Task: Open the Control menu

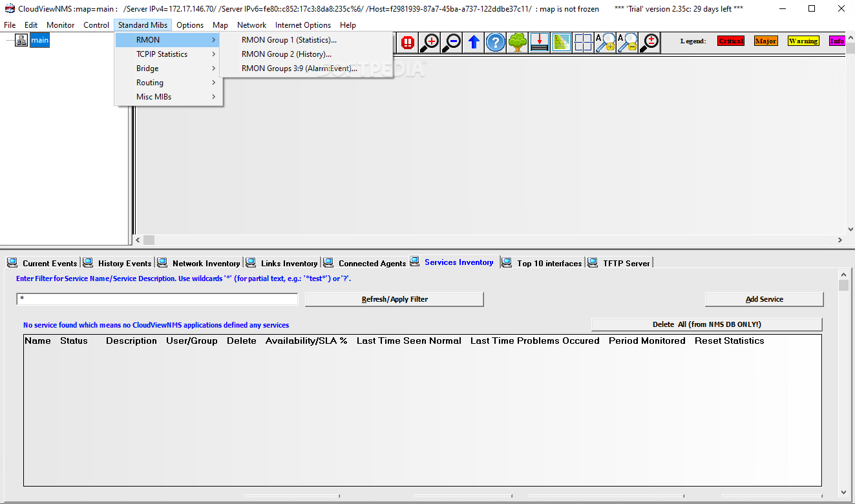Action: tap(96, 25)
